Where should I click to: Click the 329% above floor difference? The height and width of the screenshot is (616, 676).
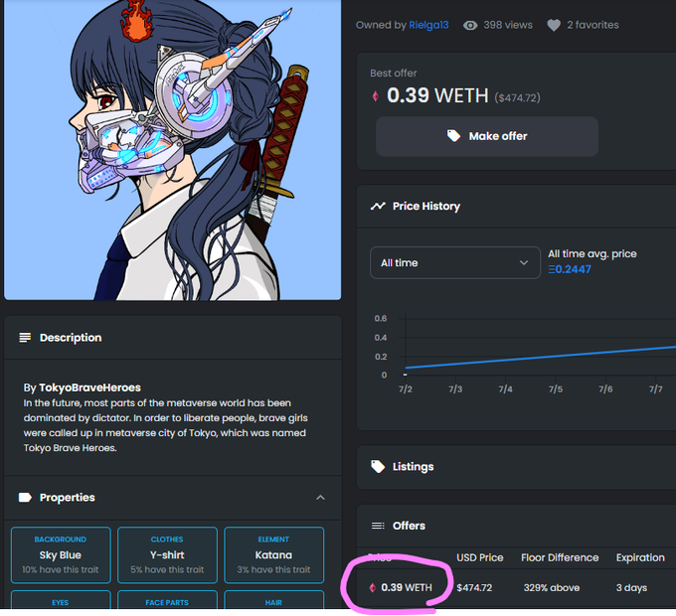click(552, 587)
